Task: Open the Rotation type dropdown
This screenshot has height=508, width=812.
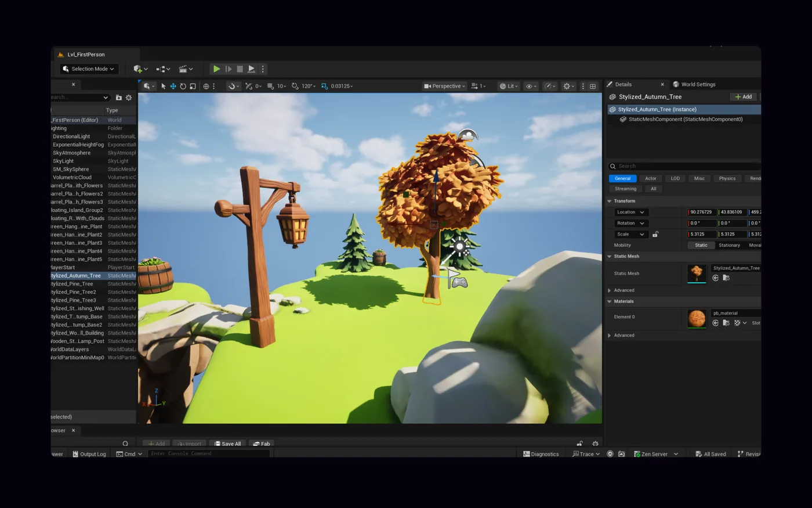Action: tap(630, 223)
